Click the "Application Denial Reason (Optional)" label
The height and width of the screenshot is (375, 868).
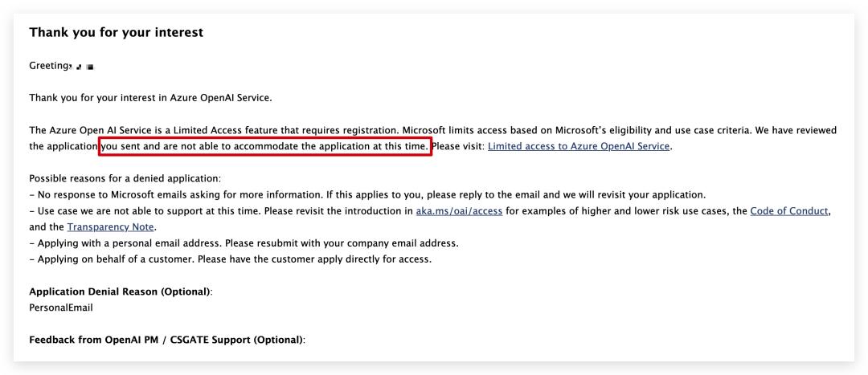(121, 291)
